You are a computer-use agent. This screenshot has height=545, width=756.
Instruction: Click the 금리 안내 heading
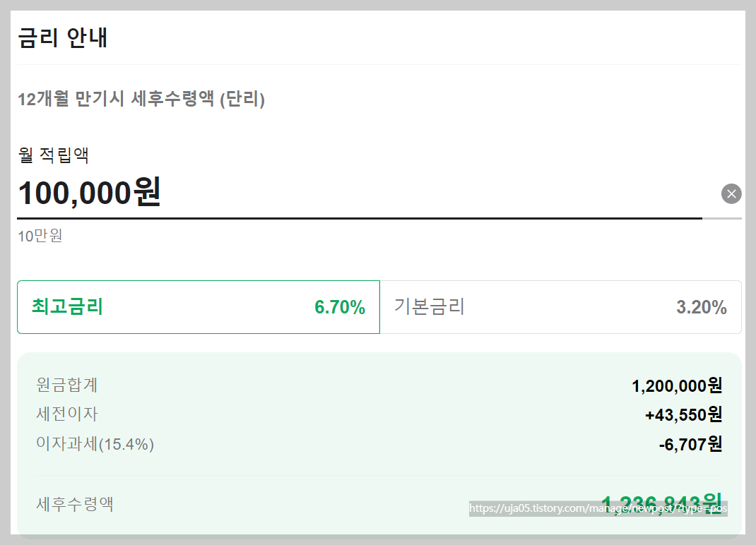coord(64,39)
